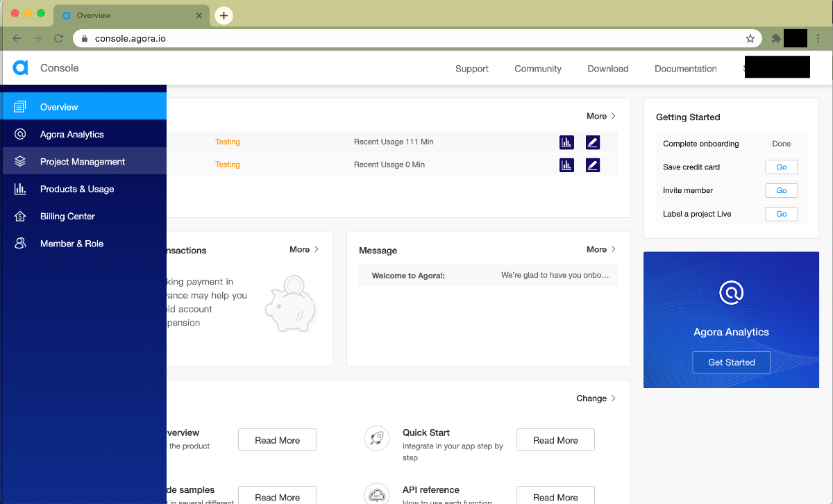This screenshot has height=504, width=833.
Task: Open the Support link in header
Action: pos(472,69)
